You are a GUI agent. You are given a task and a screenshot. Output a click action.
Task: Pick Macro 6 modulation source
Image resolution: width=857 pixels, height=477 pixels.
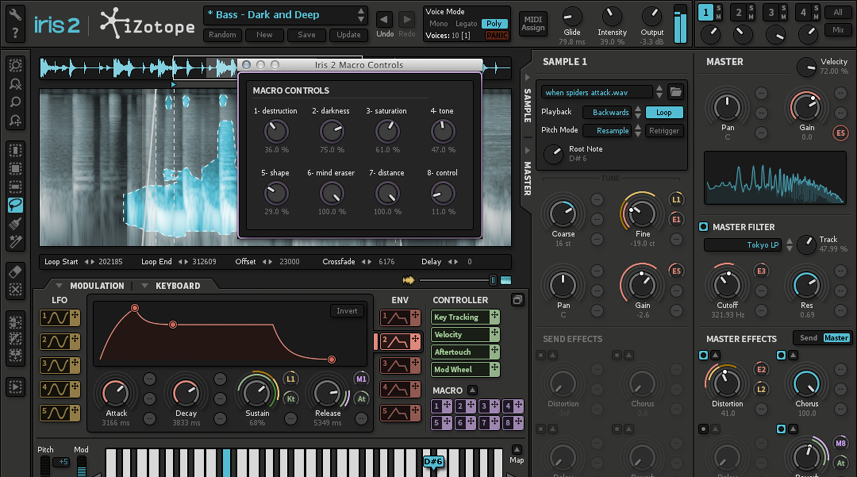pyautogui.click(x=466, y=422)
